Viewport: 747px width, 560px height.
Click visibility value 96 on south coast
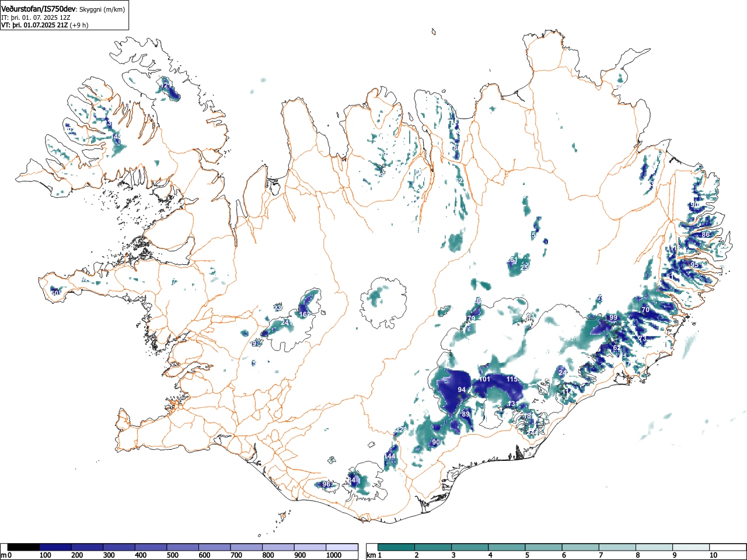(x=326, y=484)
